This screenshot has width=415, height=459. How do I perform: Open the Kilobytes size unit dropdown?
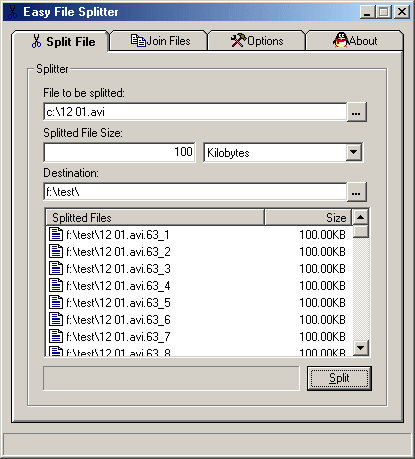point(353,152)
